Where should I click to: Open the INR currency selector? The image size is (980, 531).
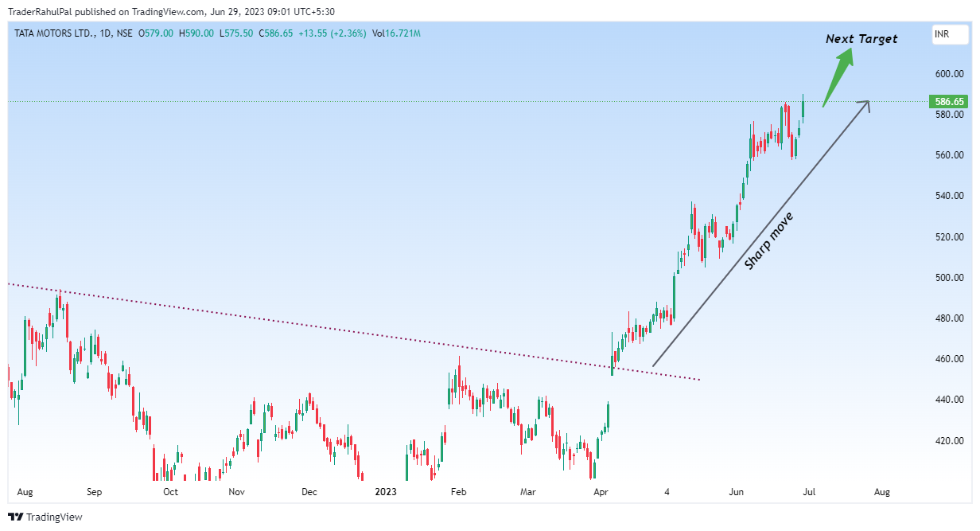click(x=949, y=34)
